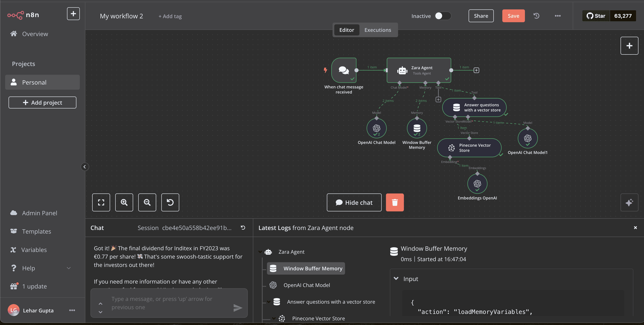Image resolution: width=644 pixels, height=325 pixels.
Task: Click the 63,277 star count
Action: pyautogui.click(x=623, y=16)
